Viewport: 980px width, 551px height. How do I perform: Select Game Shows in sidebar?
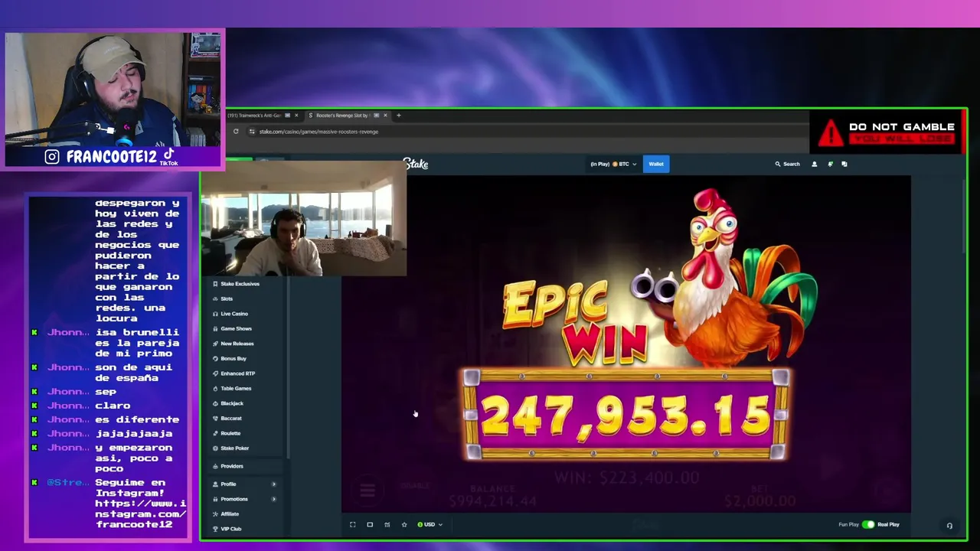tap(236, 328)
